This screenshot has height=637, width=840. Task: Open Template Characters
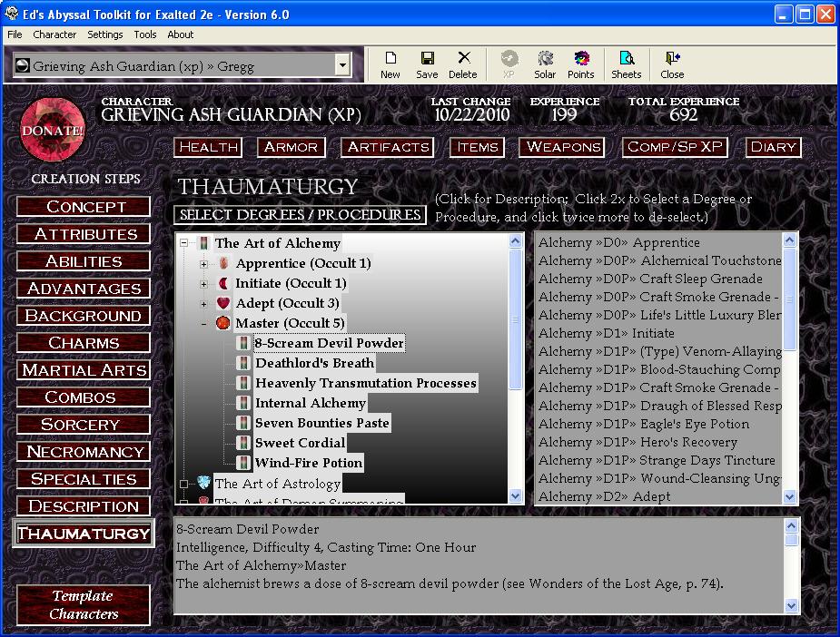point(84,605)
